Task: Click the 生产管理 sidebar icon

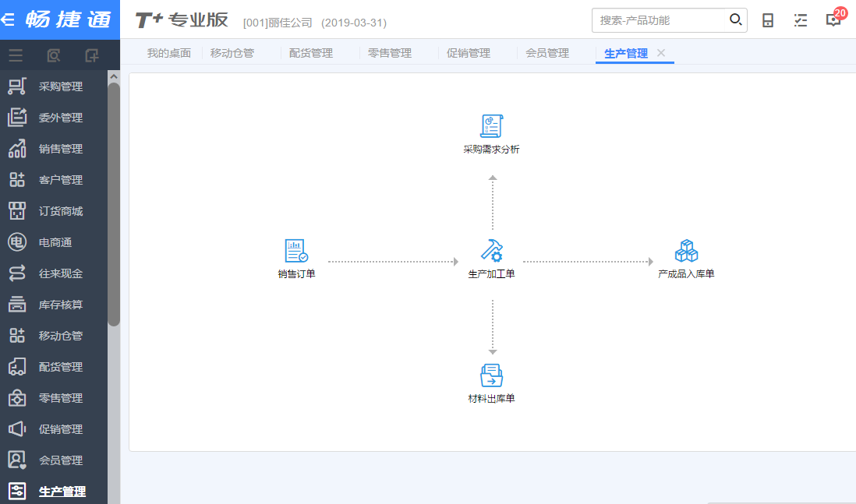Action: [17, 491]
